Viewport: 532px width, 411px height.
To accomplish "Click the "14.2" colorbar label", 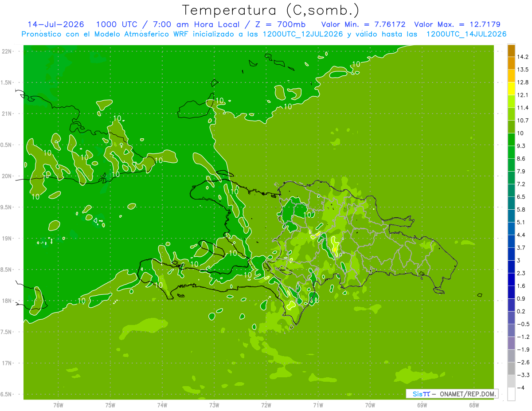I will [523, 57].
